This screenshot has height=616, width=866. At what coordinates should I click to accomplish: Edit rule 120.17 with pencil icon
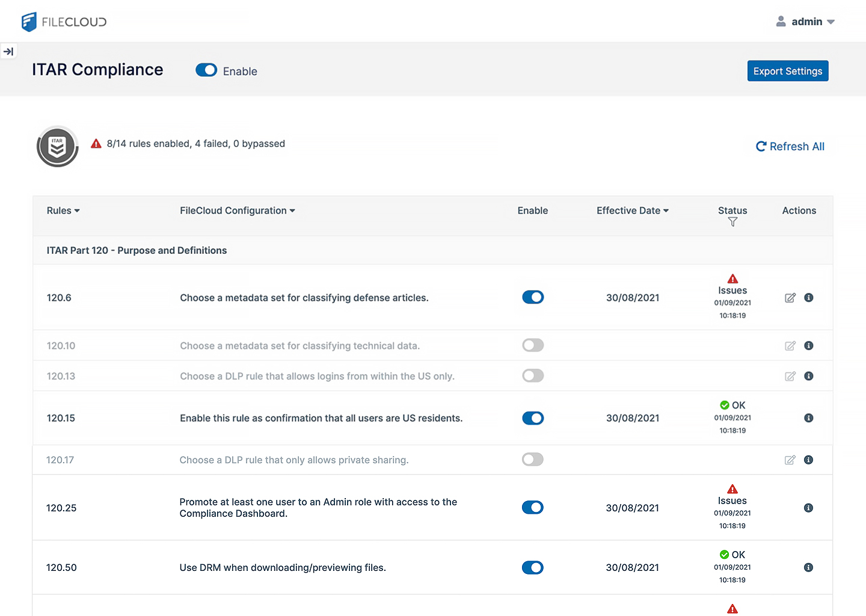790,460
